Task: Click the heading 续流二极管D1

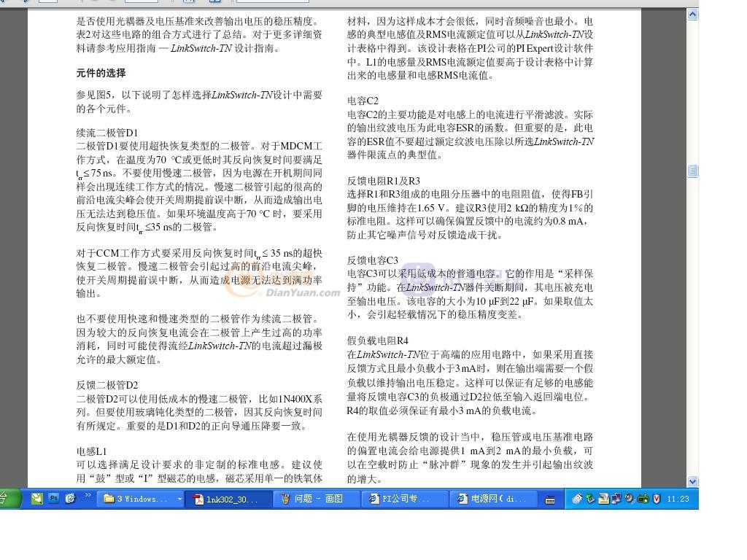Action: point(107,133)
